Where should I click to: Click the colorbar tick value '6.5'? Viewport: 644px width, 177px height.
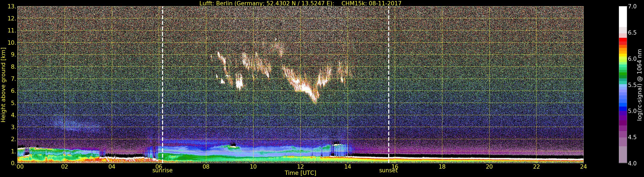click(x=632, y=33)
